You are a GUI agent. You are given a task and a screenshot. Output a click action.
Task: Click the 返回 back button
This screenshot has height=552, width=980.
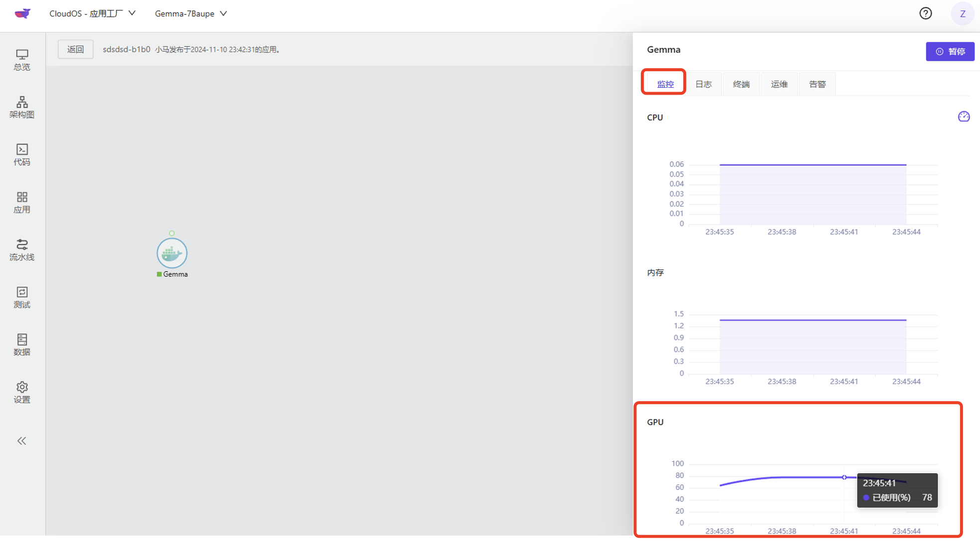click(76, 49)
